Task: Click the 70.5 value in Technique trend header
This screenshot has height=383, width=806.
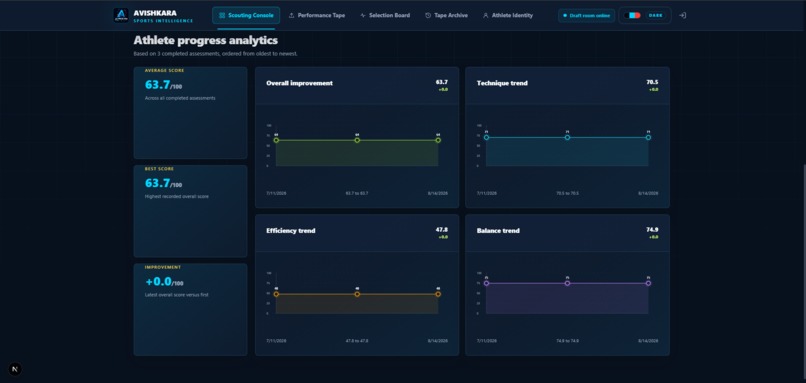Action: click(x=652, y=82)
